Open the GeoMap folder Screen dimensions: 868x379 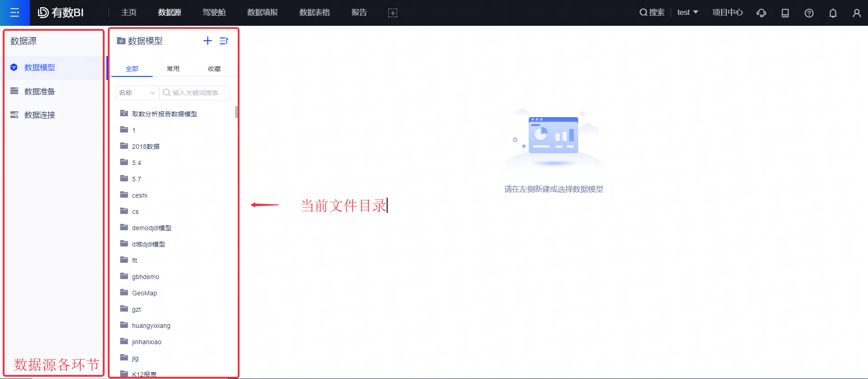(x=144, y=293)
